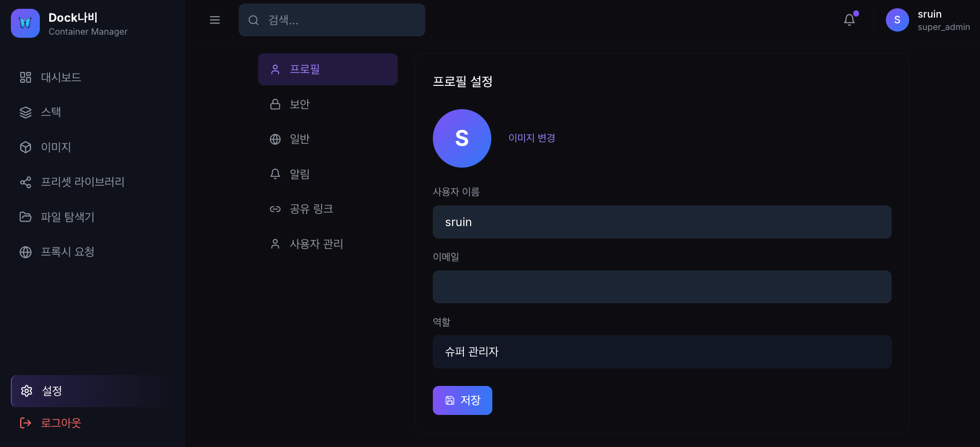Open the 프리셋 라이브러리 sidebar item
This screenshot has height=447, width=980.
tap(83, 182)
